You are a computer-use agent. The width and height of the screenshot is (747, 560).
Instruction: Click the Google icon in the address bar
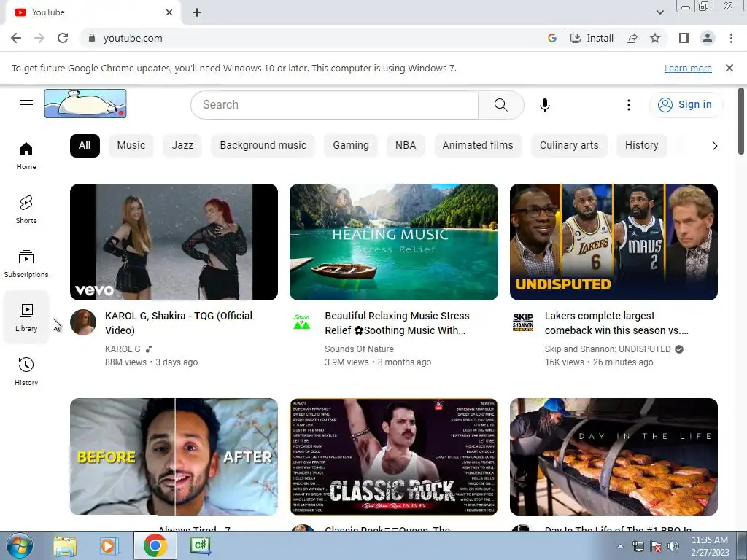click(x=552, y=38)
